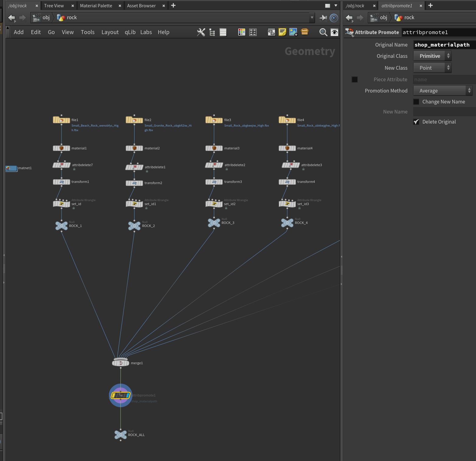Open the Original Class dropdown
The height and width of the screenshot is (461, 476).
(432, 56)
